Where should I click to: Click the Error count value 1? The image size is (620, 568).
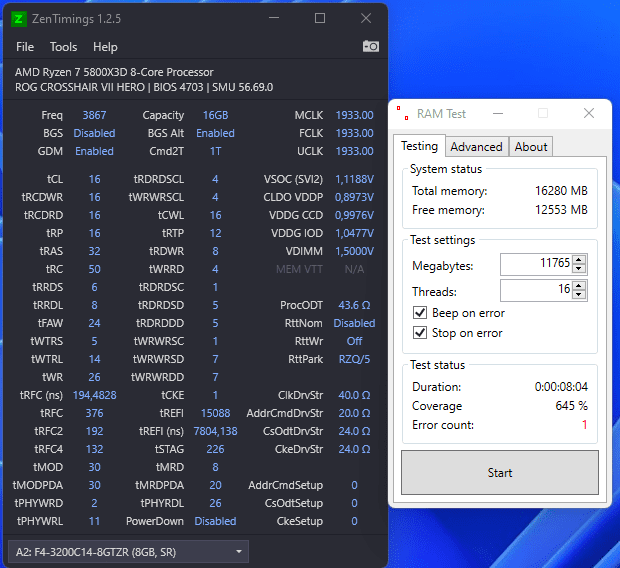584,424
